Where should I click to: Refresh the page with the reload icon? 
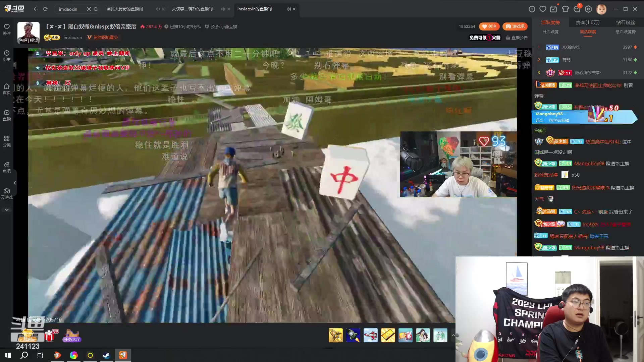click(x=45, y=9)
